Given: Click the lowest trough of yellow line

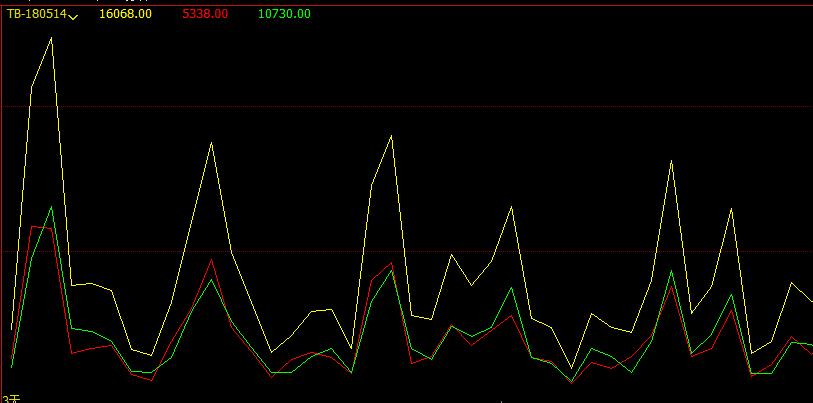Looking at the screenshot, I should tap(572, 368).
